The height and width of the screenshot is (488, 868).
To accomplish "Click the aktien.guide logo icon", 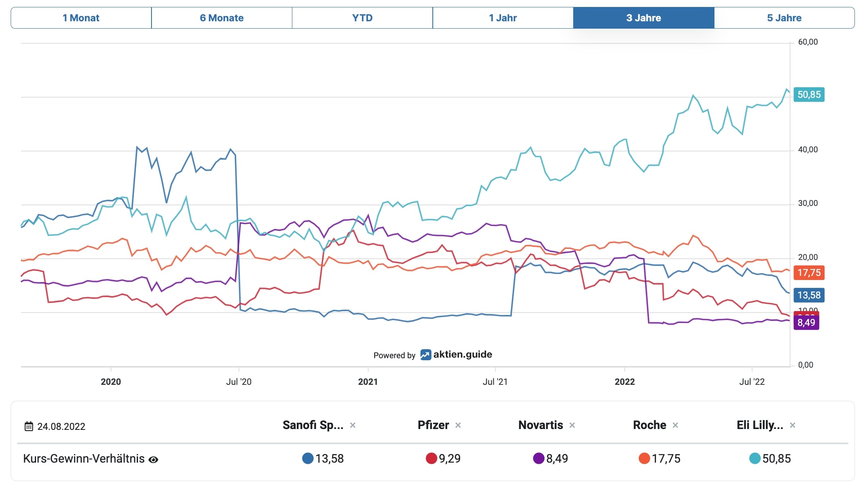I will pos(425,355).
